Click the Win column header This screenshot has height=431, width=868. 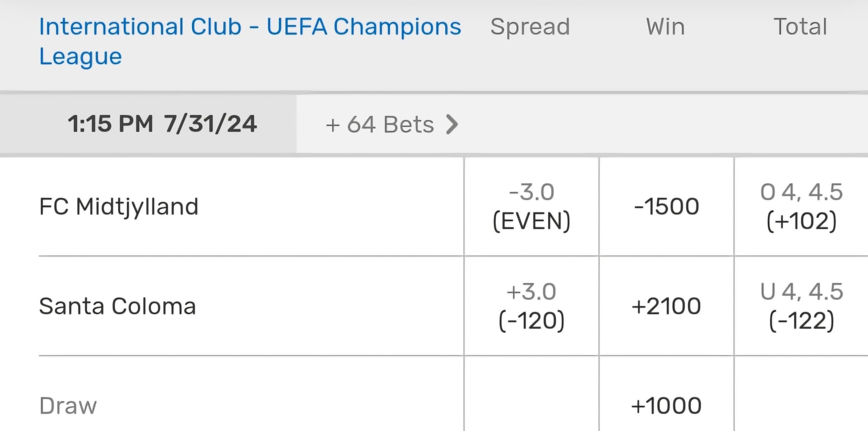pyautogui.click(x=665, y=27)
